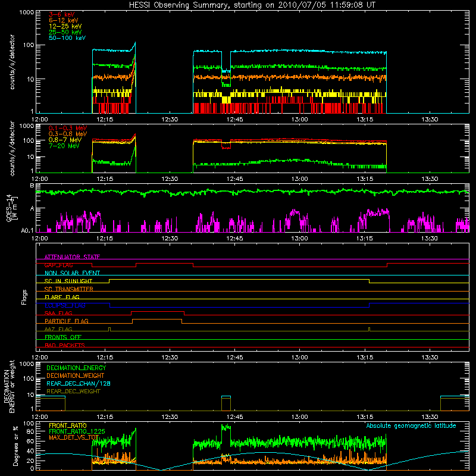Image resolution: width=476 pixels, height=476 pixels.
Task: Click the cyan 50-100 keV legend label
Action: tap(67, 38)
